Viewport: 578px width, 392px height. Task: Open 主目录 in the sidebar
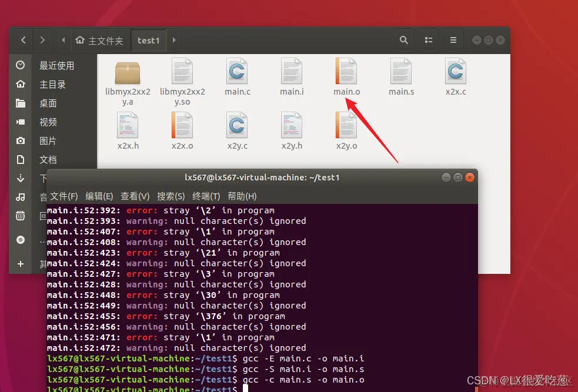coord(52,85)
